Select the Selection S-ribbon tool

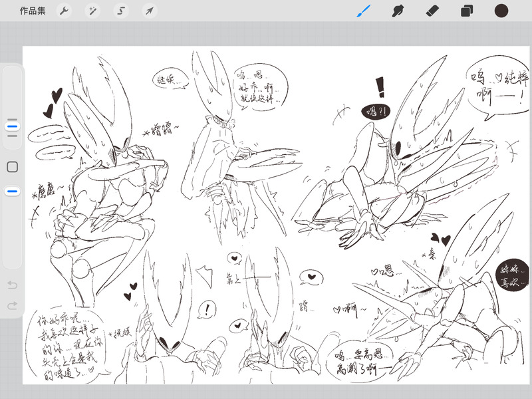click(x=121, y=11)
